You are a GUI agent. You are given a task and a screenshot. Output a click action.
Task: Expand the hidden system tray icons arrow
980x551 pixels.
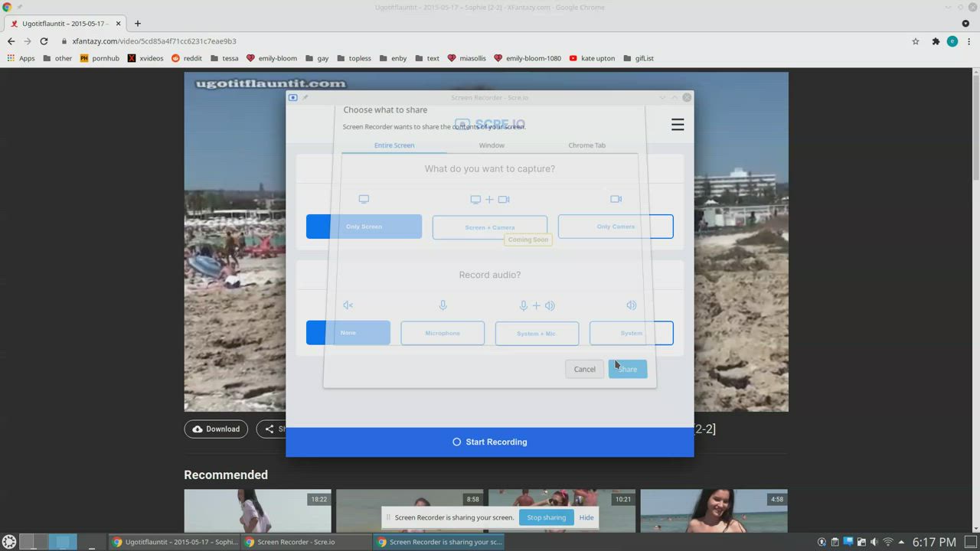click(901, 542)
